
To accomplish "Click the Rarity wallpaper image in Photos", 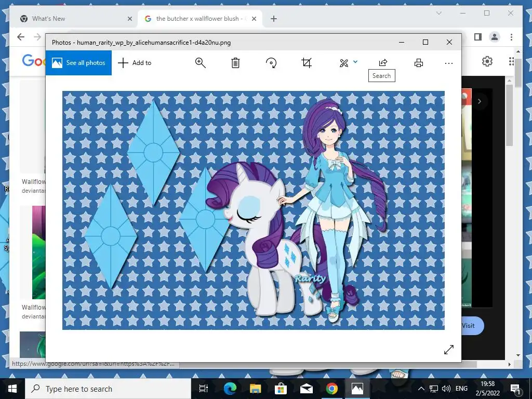I will 254,210.
